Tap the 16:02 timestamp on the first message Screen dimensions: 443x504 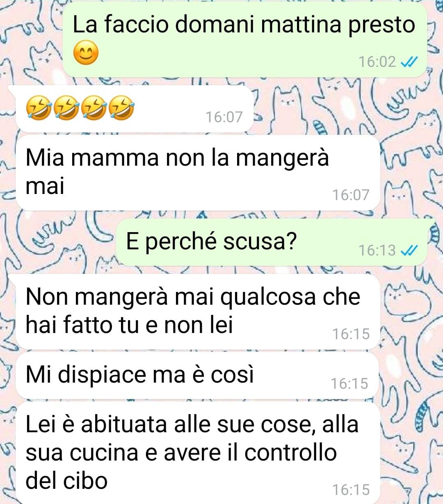[x=377, y=62]
